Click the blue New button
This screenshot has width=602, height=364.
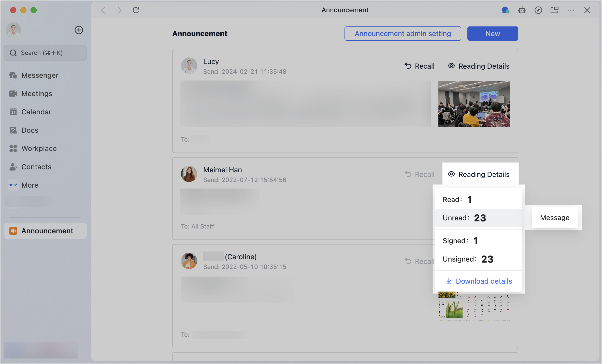pyautogui.click(x=493, y=34)
